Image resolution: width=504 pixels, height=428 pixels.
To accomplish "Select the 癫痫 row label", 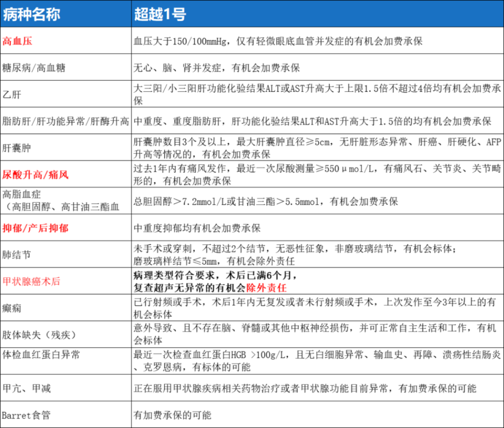I will (x=66, y=308).
